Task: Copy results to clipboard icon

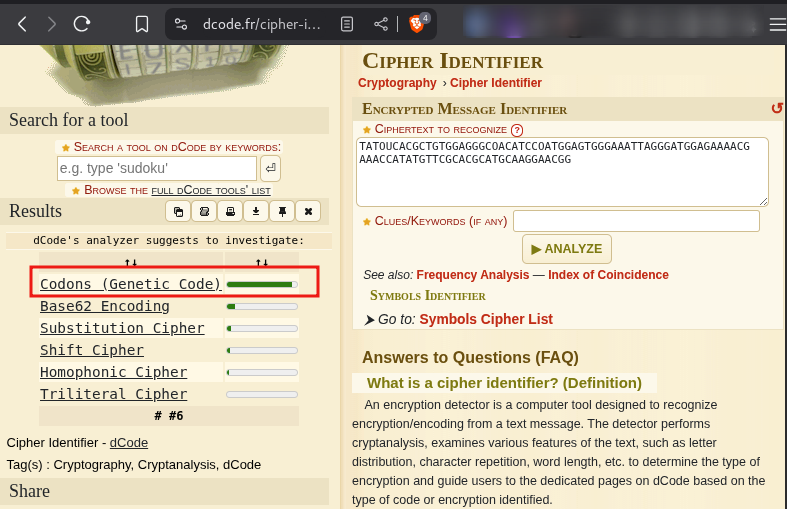Action: tap(178, 211)
